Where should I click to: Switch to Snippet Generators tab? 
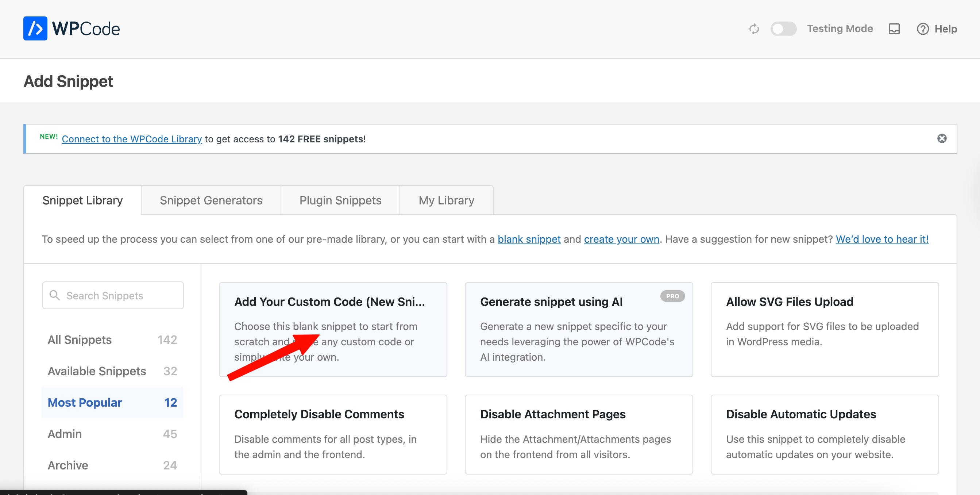[x=211, y=200]
